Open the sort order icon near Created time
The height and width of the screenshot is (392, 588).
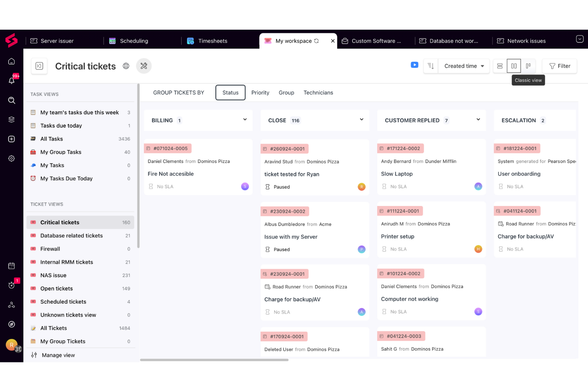coord(430,66)
